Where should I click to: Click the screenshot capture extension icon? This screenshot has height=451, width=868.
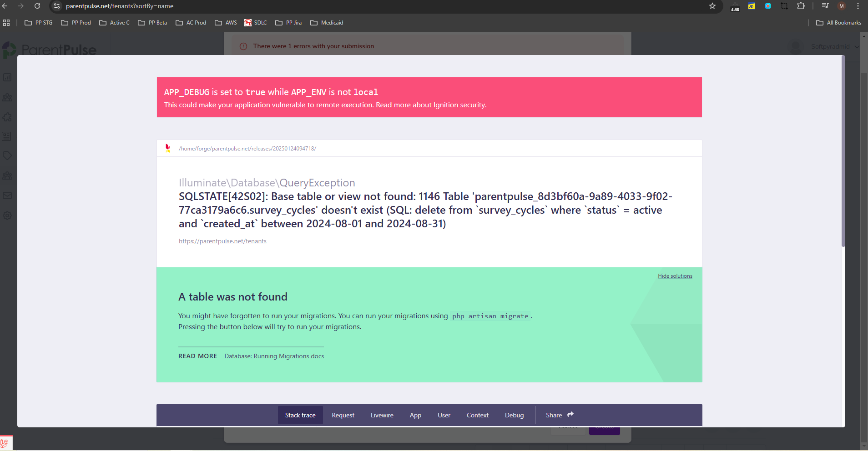[x=784, y=6]
